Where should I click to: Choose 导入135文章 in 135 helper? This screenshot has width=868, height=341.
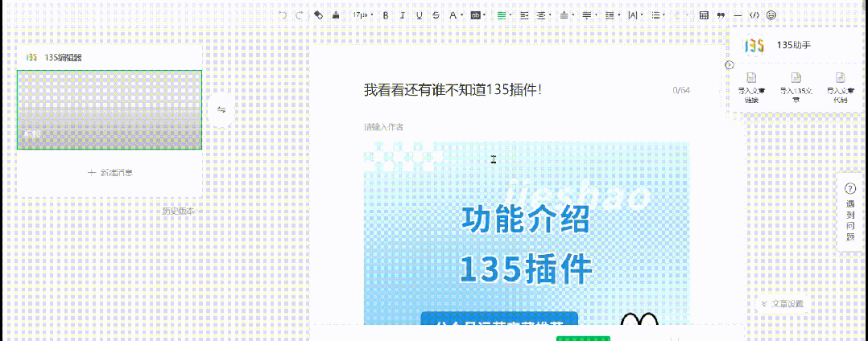[796, 87]
